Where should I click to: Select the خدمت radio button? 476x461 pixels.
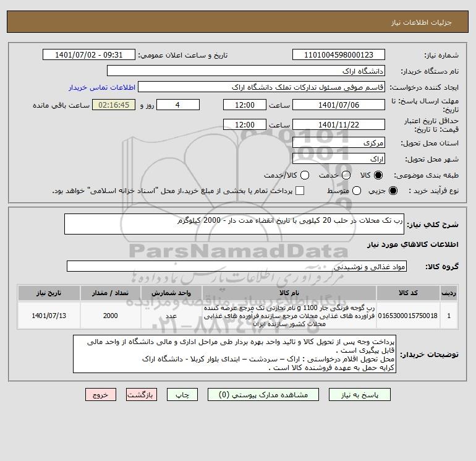coord(346,175)
